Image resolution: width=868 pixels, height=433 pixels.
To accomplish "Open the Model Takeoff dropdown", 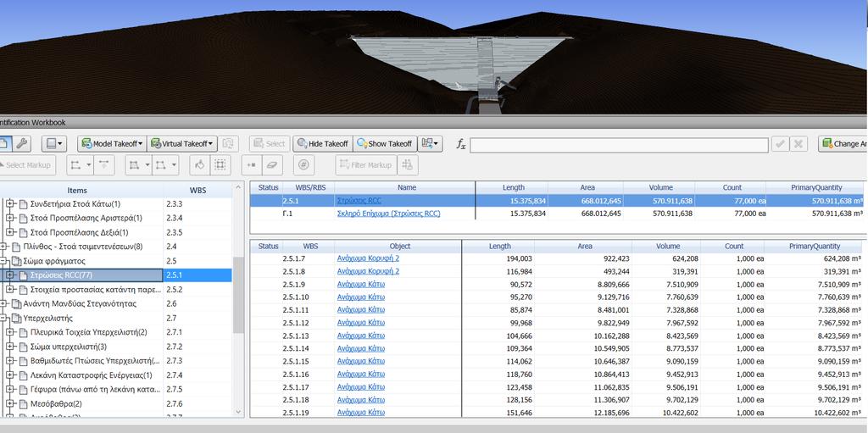I will tap(112, 144).
